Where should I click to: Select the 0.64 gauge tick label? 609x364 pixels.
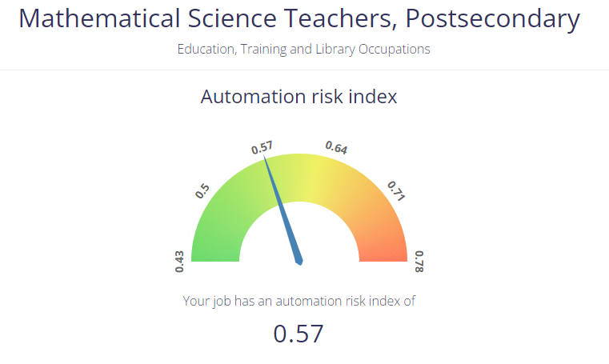[x=336, y=148]
